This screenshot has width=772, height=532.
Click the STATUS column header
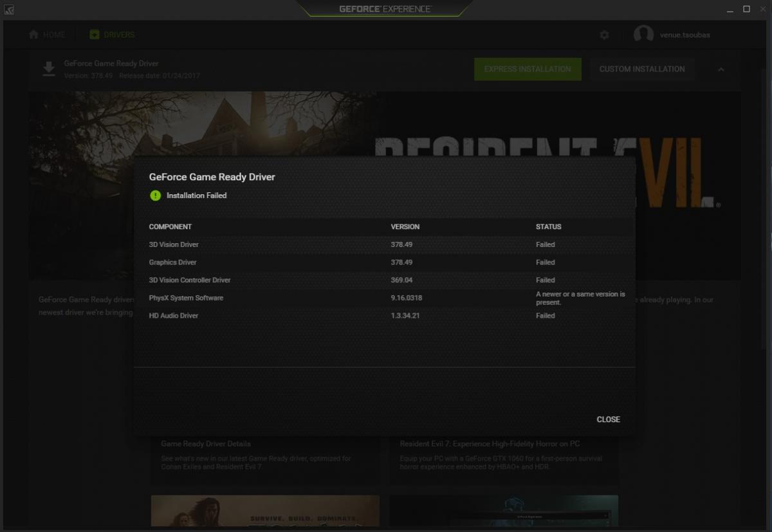[549, 227]
